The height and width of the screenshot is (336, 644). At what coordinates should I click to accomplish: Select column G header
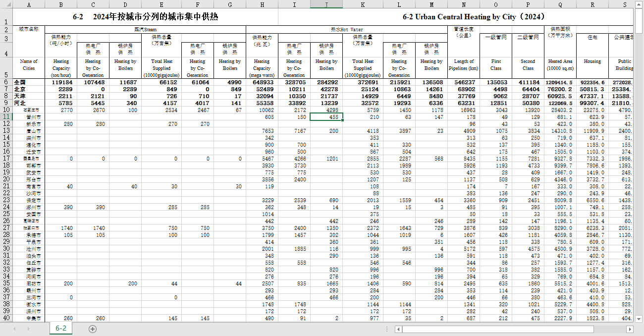pyautogui.click(x=230, y=4)
